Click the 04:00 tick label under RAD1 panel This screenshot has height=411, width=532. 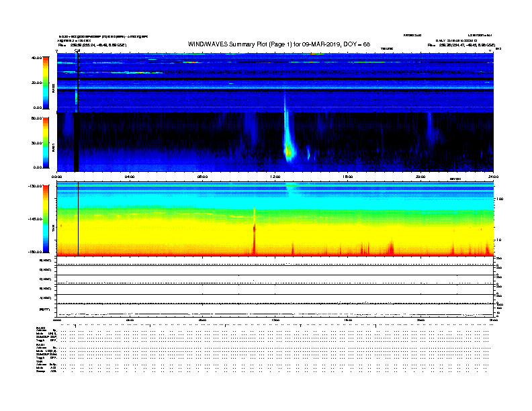[x=130, y=177]
